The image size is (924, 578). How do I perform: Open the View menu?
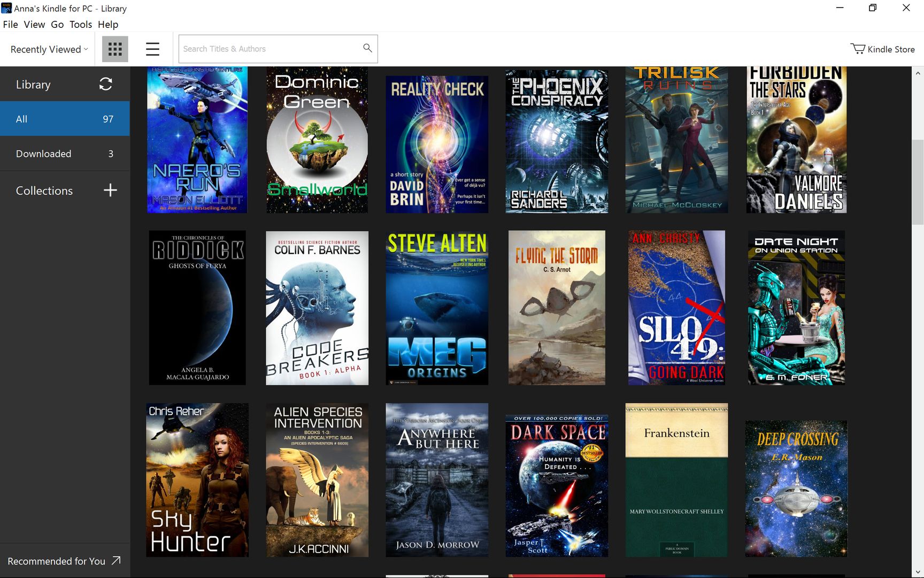pos(34,24)
